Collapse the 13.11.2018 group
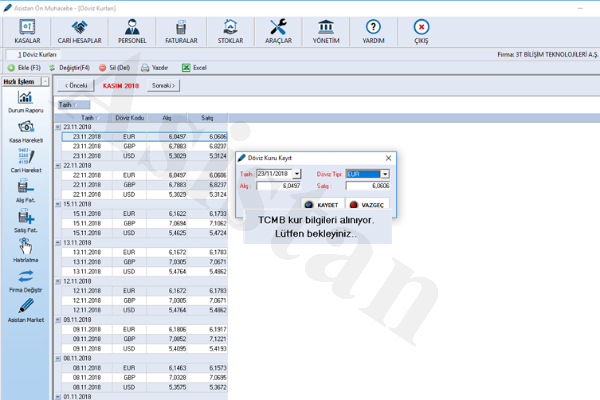This screenshot has width=600, height=400. click(x=58, y=243)
